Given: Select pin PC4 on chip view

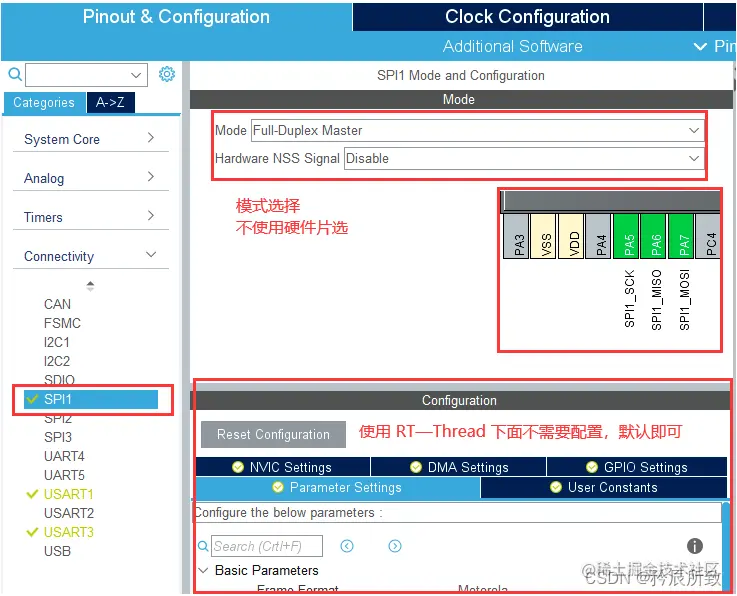Looking at the screenshot, I should [708, 236].
